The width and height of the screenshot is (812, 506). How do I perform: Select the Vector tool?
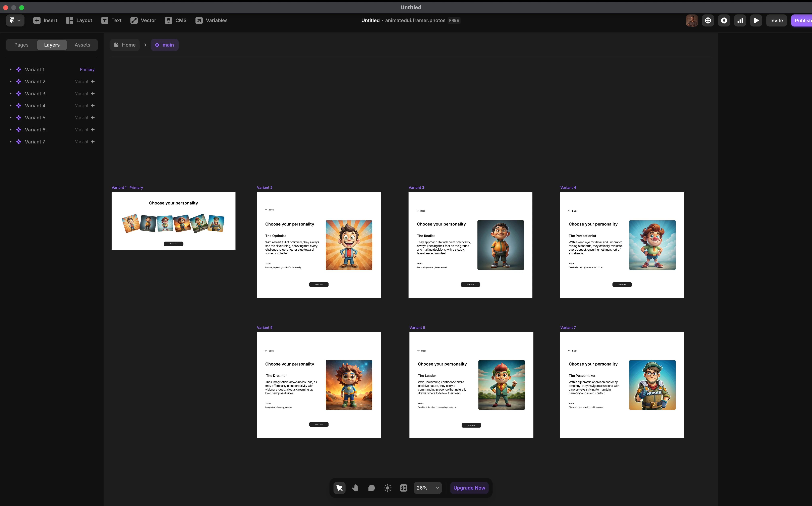143,20
